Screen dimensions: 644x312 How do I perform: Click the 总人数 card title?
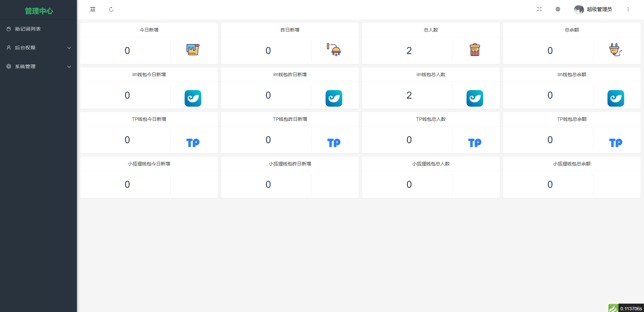tap(431, 30)
